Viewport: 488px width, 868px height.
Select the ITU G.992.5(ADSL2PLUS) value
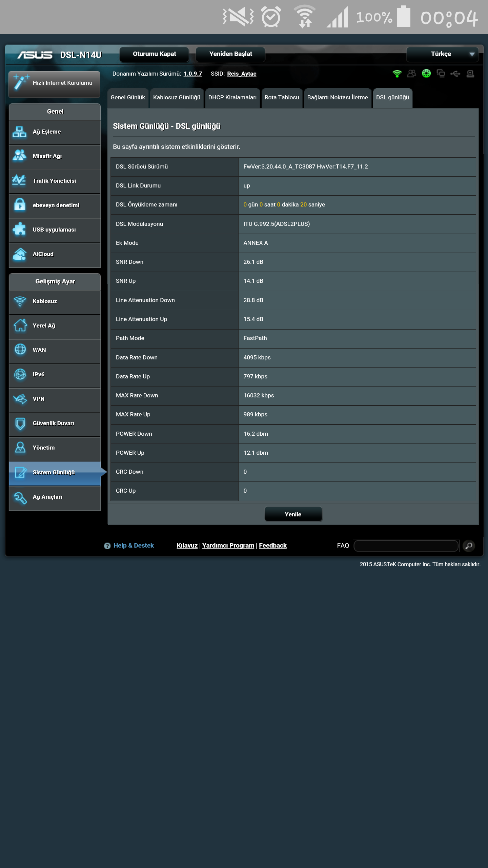(x=277, y=224)
